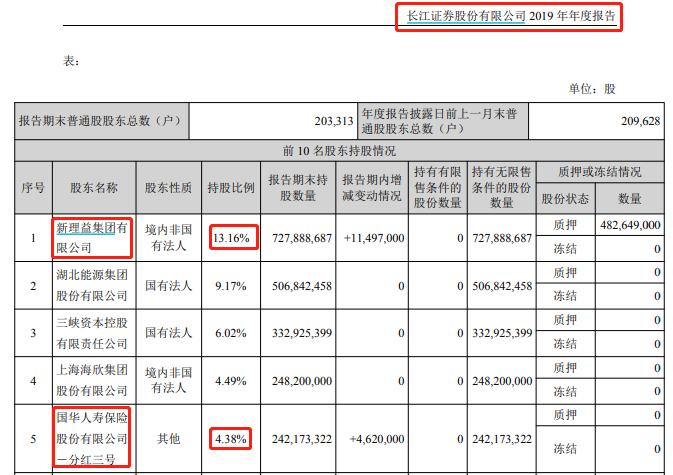Viewport: 673px width, 475px height.
Task: Click the '股份状态' sub-header
Action: tap(565, 199)
